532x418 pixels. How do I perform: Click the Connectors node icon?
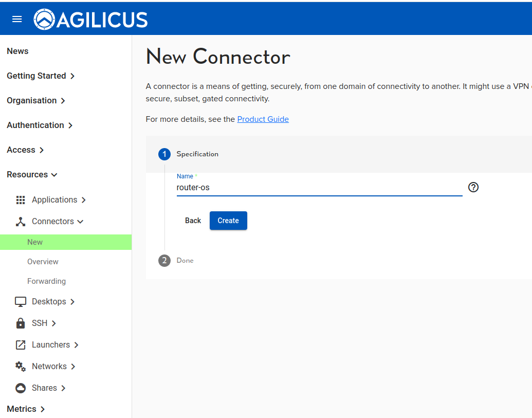tap(21, 222)
